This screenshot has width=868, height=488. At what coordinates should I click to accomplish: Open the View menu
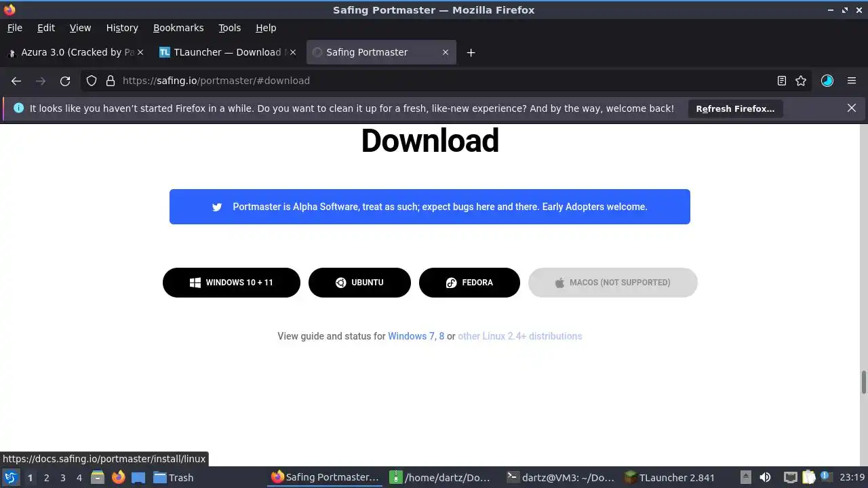pyautogui.click(x=80, y=28)
